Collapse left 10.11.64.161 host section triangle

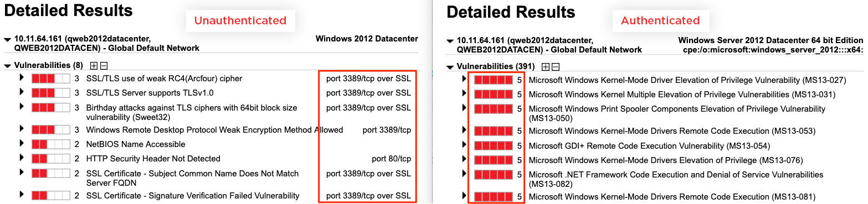coord(7,40)
